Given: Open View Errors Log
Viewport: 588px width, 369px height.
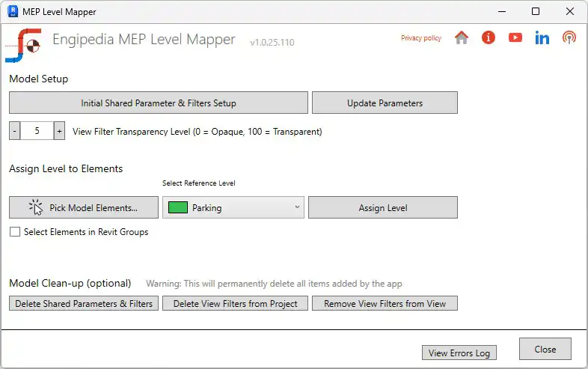Looking at the screenshot, I should 459,353.
